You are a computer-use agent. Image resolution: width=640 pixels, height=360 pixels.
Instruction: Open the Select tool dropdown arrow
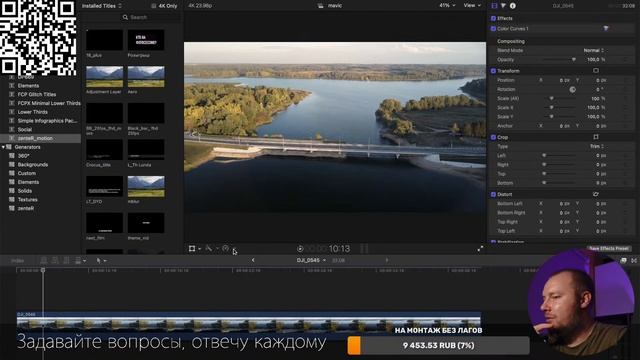(x=105, y=261)
